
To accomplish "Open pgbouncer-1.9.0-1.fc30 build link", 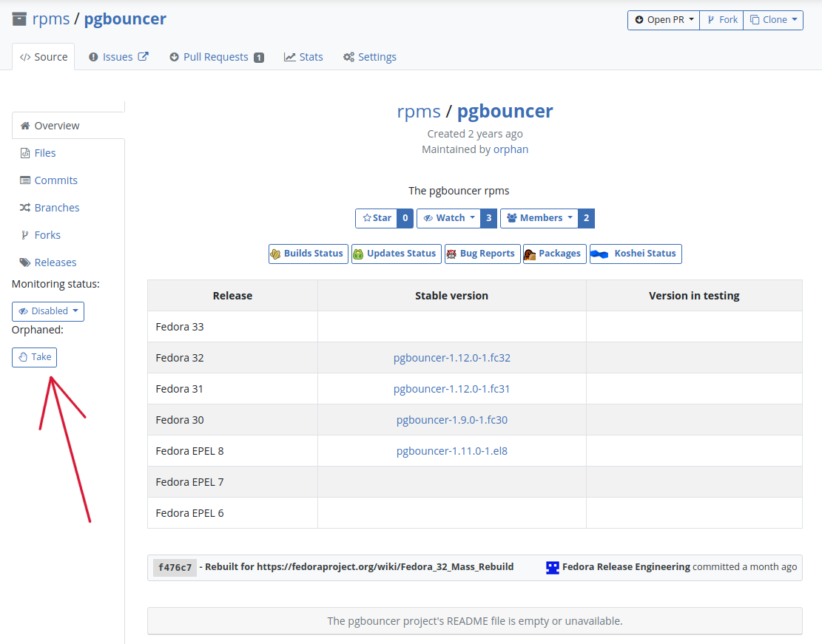I will pos(452,420).
